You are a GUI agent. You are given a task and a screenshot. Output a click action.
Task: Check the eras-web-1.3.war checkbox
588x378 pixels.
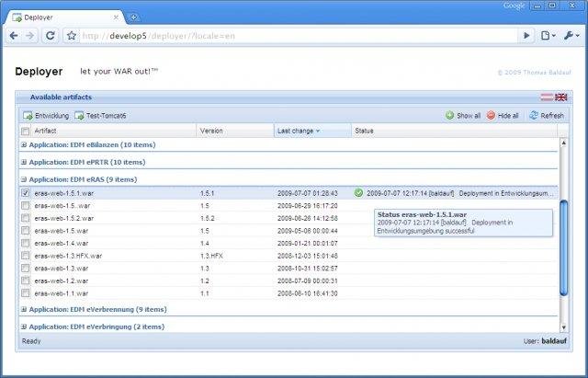25,268
